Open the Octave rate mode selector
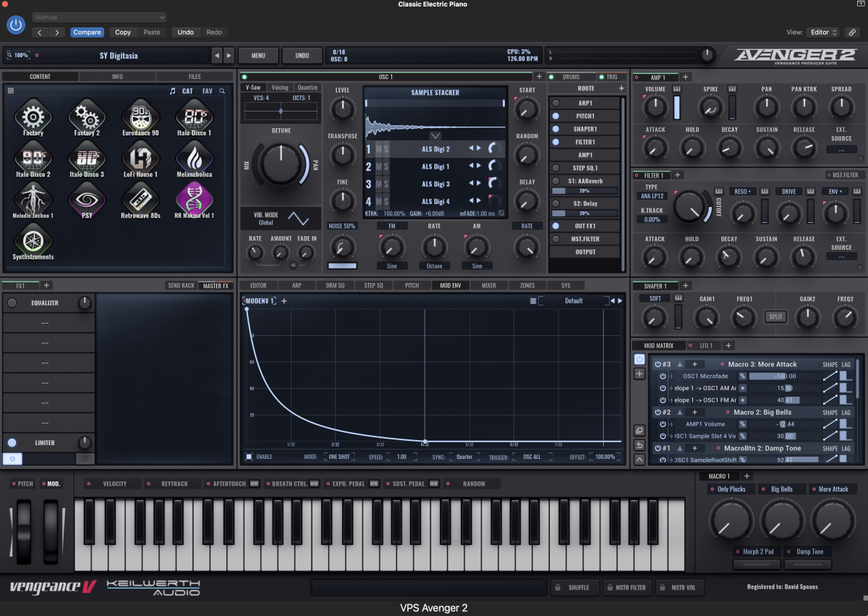The height and width of the screenshot is (616, 868). [x=434, y=266]
